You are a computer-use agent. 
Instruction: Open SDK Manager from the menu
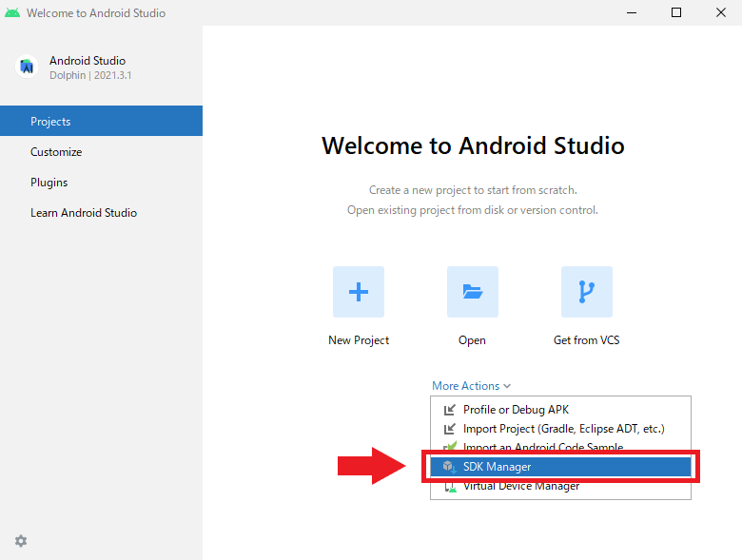coord(560,467)
